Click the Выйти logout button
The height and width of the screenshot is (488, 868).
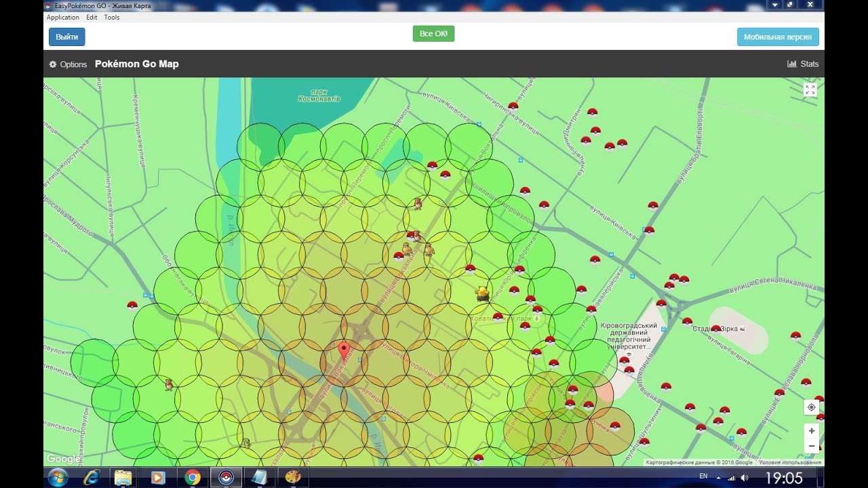tap(66, 37)
